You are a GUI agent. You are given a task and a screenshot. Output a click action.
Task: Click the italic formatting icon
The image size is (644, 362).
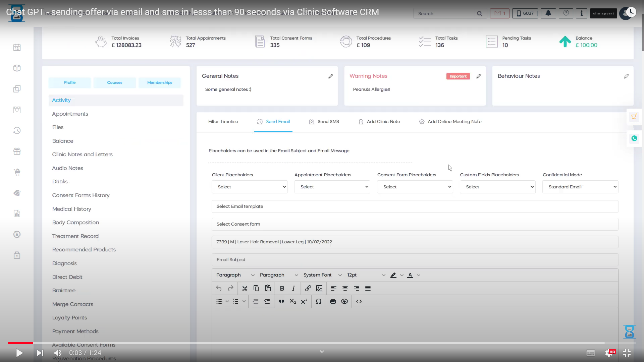pyautogui.click(x=294, y=288)
